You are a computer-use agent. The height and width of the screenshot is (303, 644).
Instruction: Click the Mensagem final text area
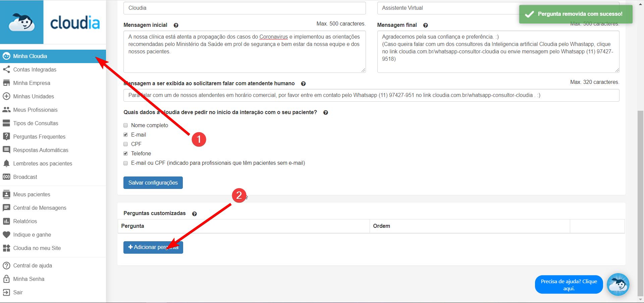(x=498, y=52)
